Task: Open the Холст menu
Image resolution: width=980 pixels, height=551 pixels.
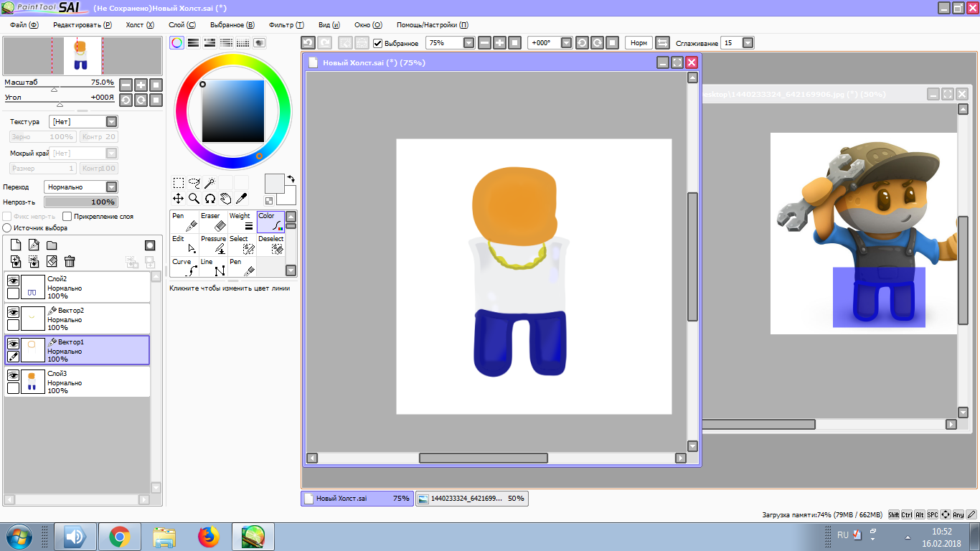Action: tap(140, 24)
